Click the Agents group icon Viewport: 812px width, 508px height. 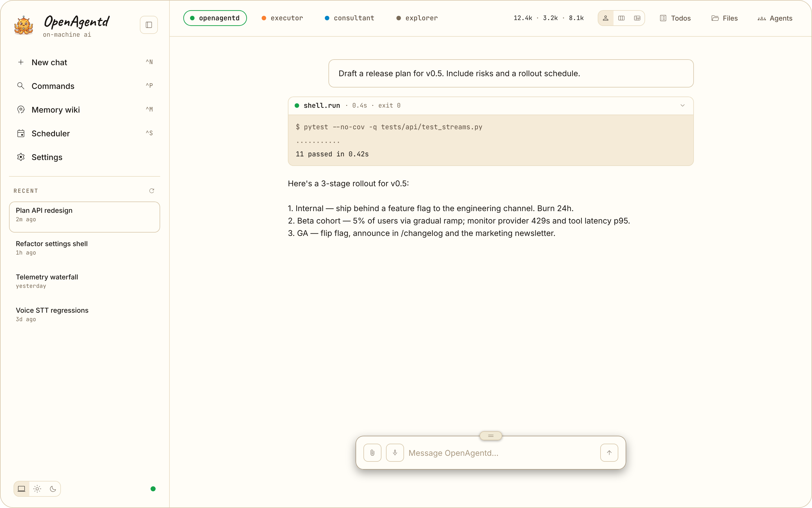(x=762, y=18)
